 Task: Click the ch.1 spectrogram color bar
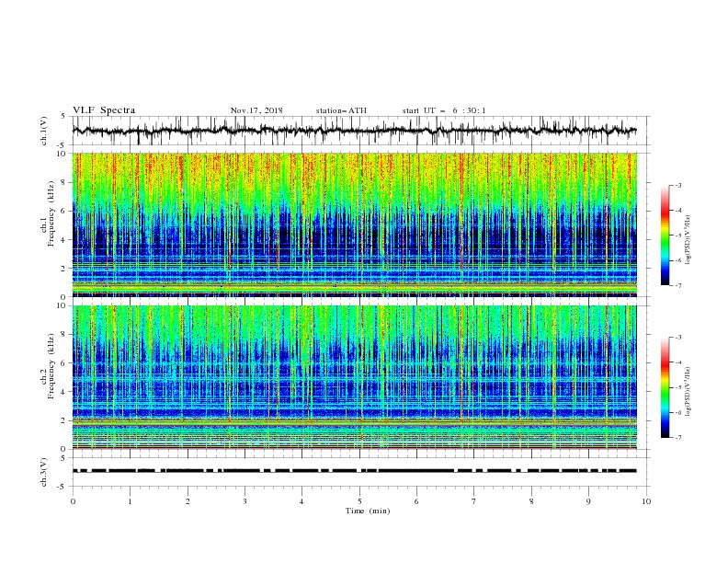pos(665,236)
